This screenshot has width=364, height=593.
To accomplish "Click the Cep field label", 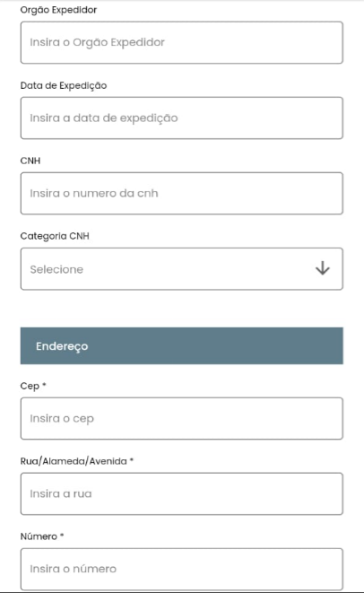I will click(30, 386).
